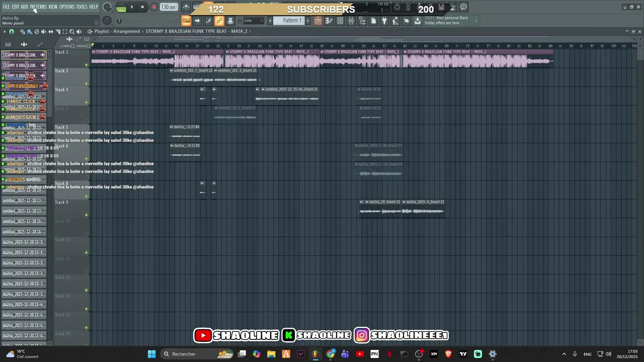Select the playlist Delete tool
This screenshot has height=362, width=644.
pyautogui.click(x=37, y=32)
